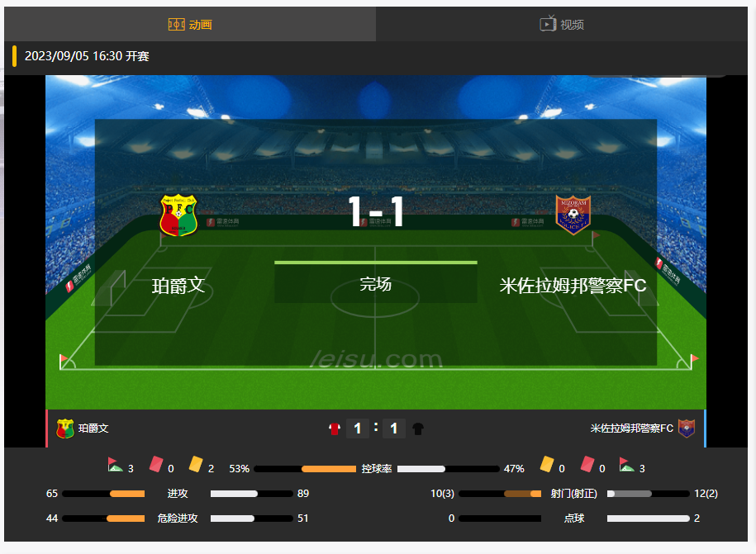Click the football pitch icon beside 动画

click(176, 24)
